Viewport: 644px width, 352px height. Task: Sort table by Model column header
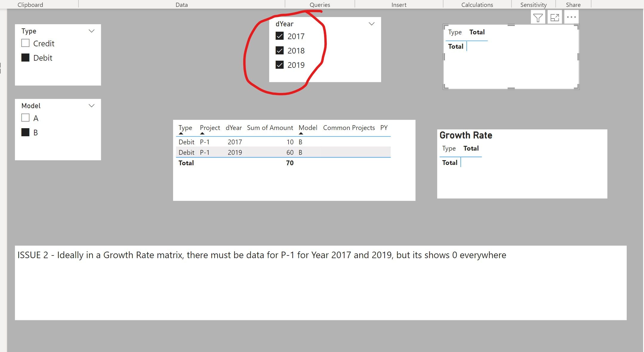pos(308,128)
